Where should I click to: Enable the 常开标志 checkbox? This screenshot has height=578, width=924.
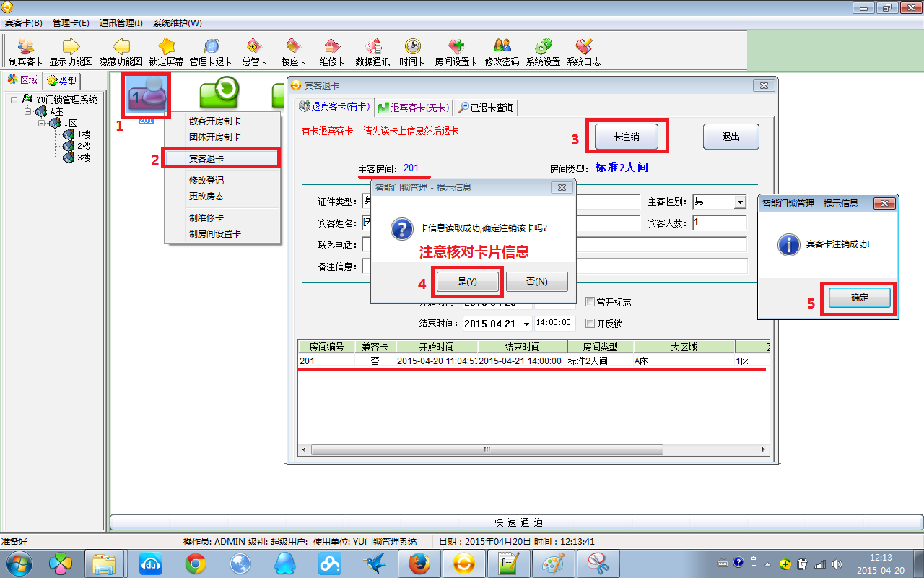[x=590, y=302]
